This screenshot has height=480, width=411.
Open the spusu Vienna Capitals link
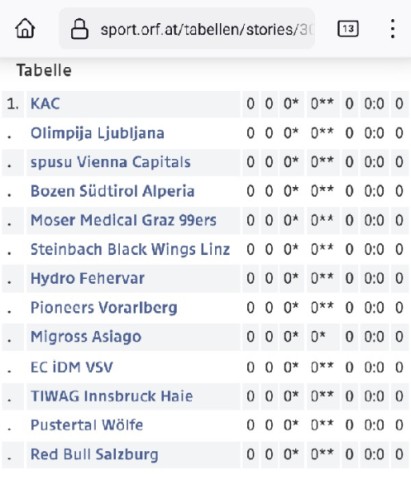tap(110, 162)
